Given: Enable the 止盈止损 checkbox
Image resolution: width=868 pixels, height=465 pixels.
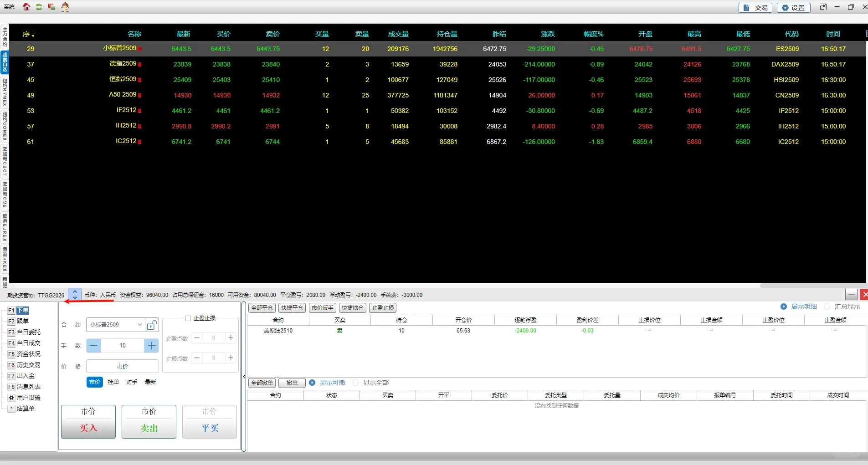Looking at the screenshot, I should 188,318.
